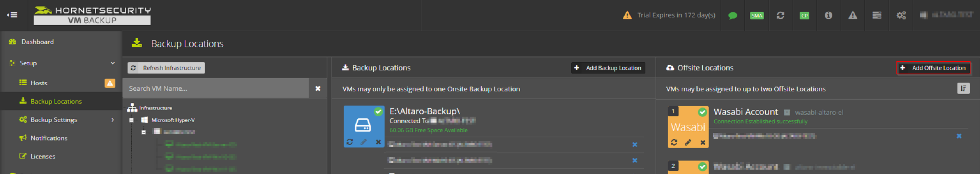
Task: Collapse the sidebar with hamburger toggle
Action: (x=13, y=15)
